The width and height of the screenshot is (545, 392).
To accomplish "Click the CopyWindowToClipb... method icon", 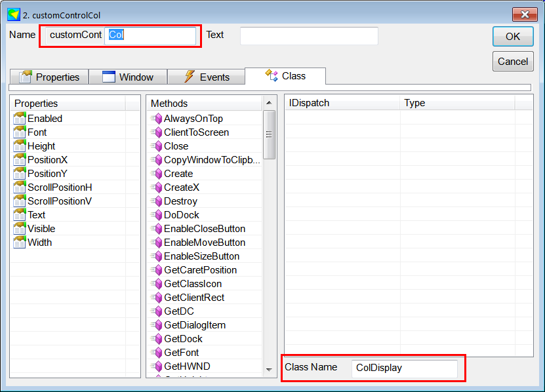I will click(x=157, y=160).
